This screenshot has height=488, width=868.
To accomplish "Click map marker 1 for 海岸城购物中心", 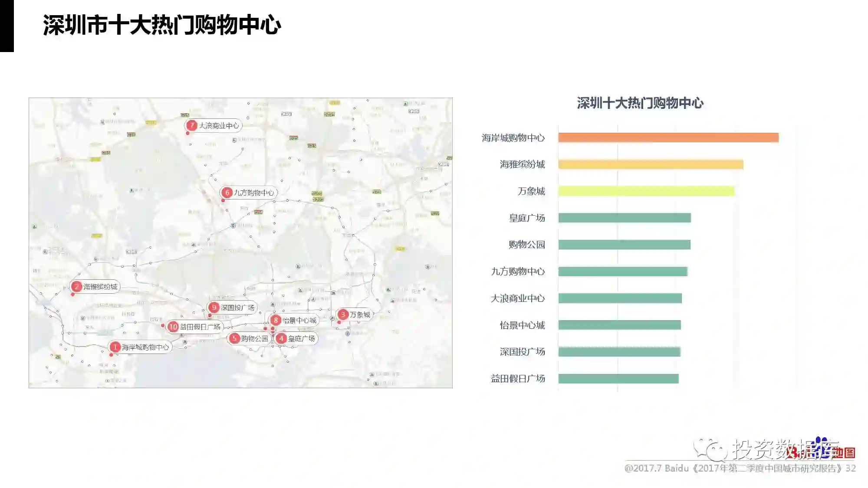I will click(115, 347).
